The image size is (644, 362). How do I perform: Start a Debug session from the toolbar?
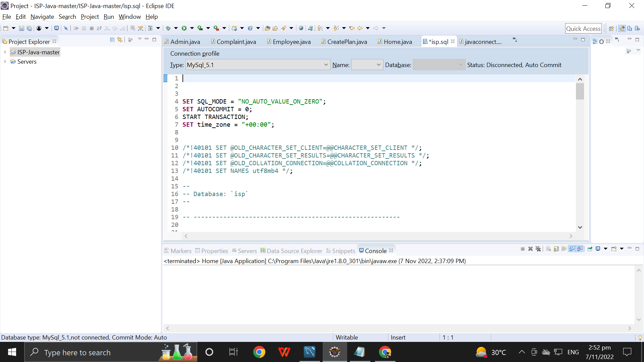click(x=169, y=28)
